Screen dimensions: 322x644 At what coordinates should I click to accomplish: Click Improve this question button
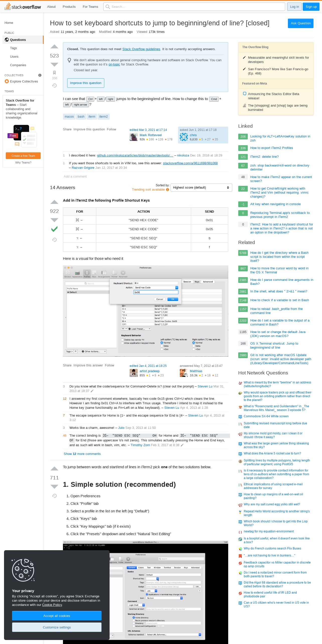pos(86,83)
